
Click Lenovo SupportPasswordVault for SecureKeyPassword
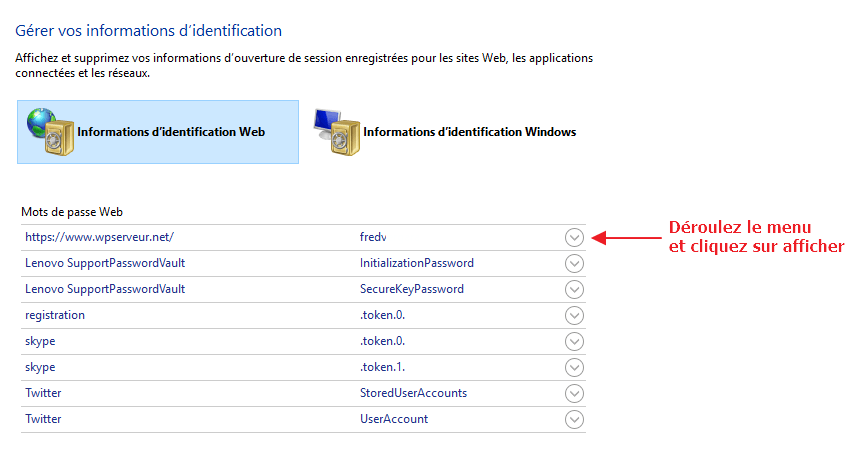coord(105,289)
